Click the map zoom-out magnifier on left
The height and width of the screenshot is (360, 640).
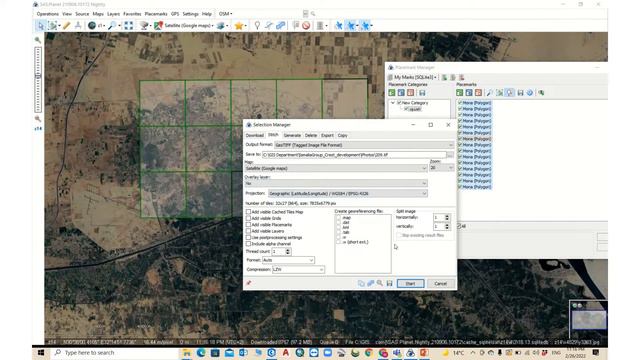[38, 119]
